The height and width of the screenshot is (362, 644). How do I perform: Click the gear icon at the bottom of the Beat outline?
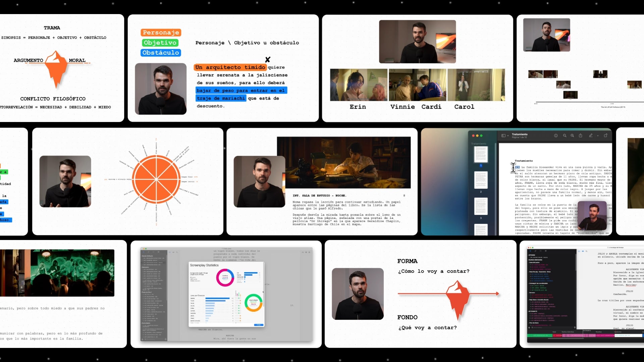coord(529,327)
